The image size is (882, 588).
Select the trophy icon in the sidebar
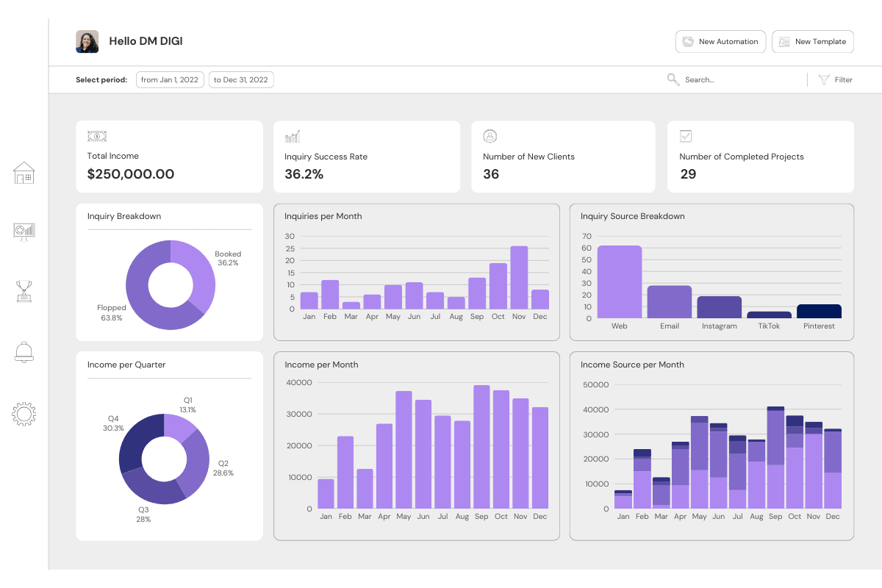click(x=24, y=291)
